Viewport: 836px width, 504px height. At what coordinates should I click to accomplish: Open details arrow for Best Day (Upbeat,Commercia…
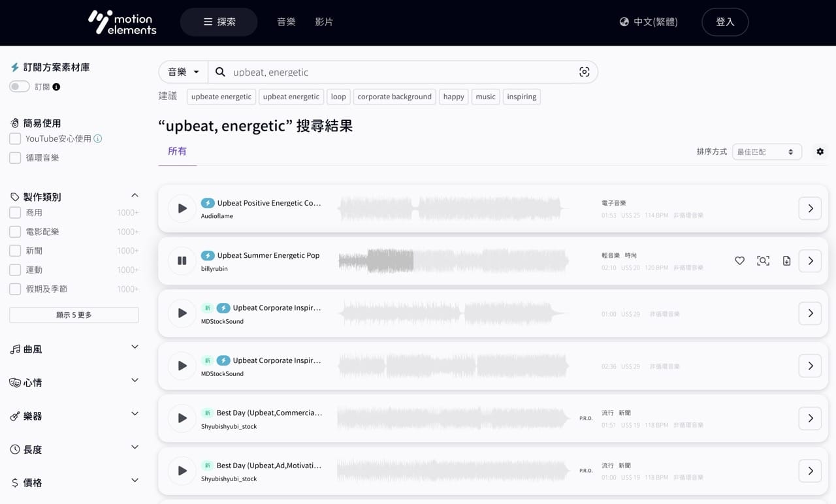tap(811, 418)
